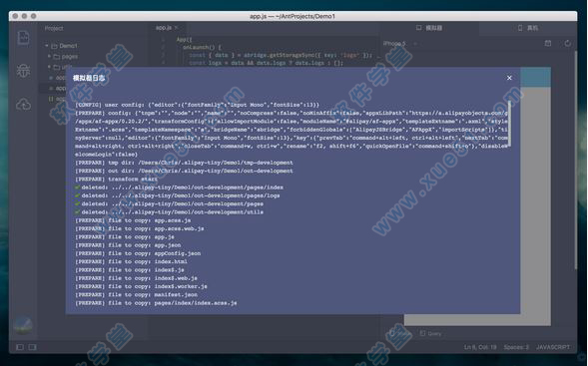Viewport: 588px width, 366px height.
Task: Click the simulator panel vertical scrollbar
Action: point(576,160)
